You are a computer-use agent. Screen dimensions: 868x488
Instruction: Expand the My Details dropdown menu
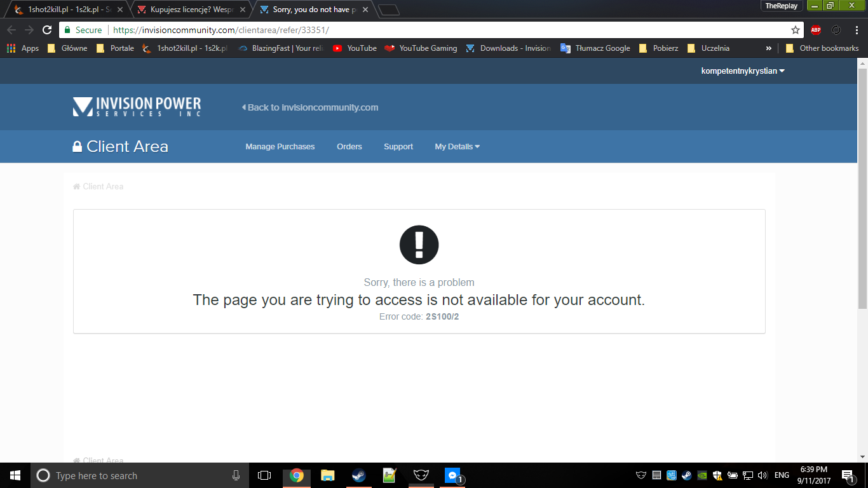tap(457, 147)
